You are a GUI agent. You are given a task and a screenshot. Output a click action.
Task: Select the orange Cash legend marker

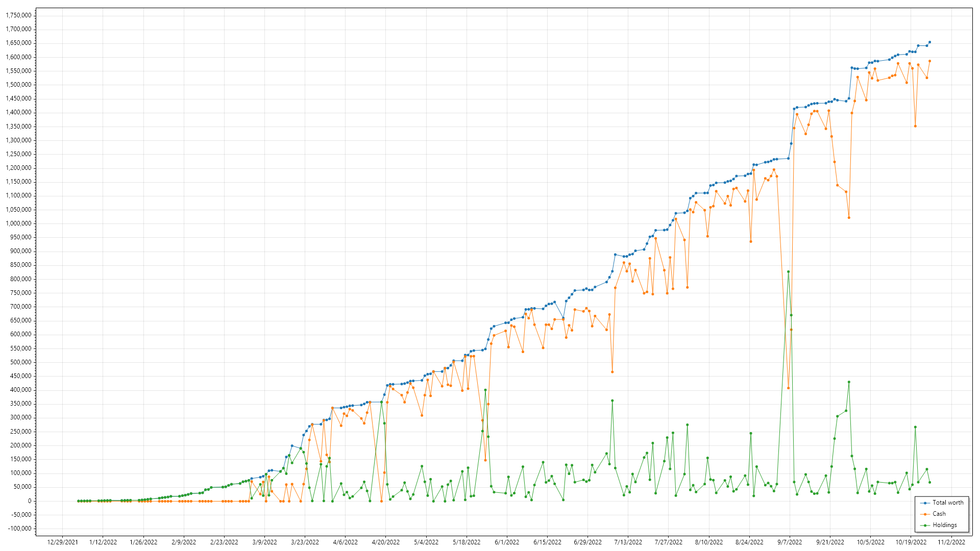(925, 514)
